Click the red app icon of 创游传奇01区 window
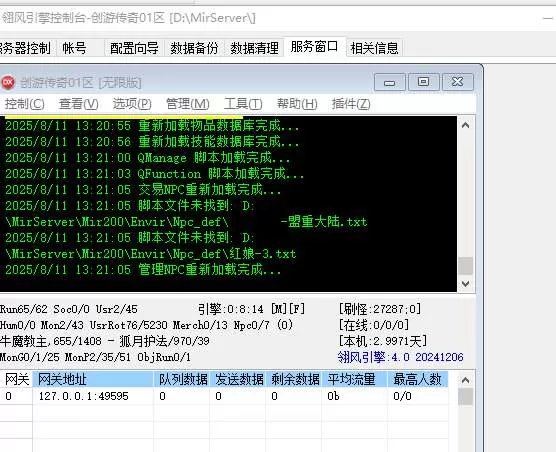The height and width of the screenshot is (452, 556). coord(8,82)
